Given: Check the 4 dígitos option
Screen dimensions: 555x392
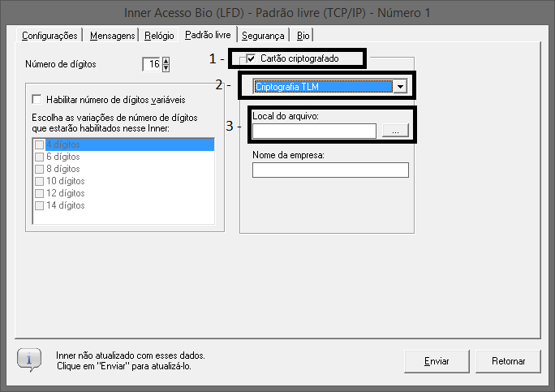Looking at the screenshot, I should [x=39, y=144].
